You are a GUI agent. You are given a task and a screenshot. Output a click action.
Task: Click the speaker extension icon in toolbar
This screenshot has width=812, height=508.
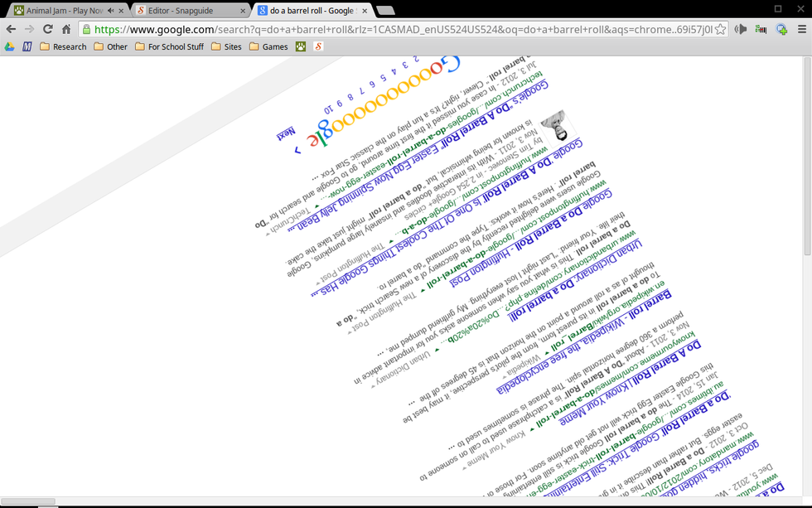tap(741, 29)
